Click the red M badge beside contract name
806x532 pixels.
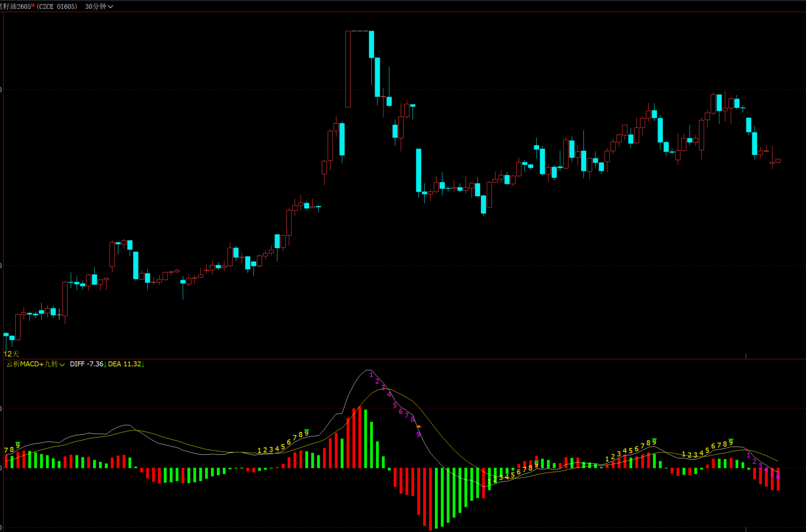click(33, 5)
